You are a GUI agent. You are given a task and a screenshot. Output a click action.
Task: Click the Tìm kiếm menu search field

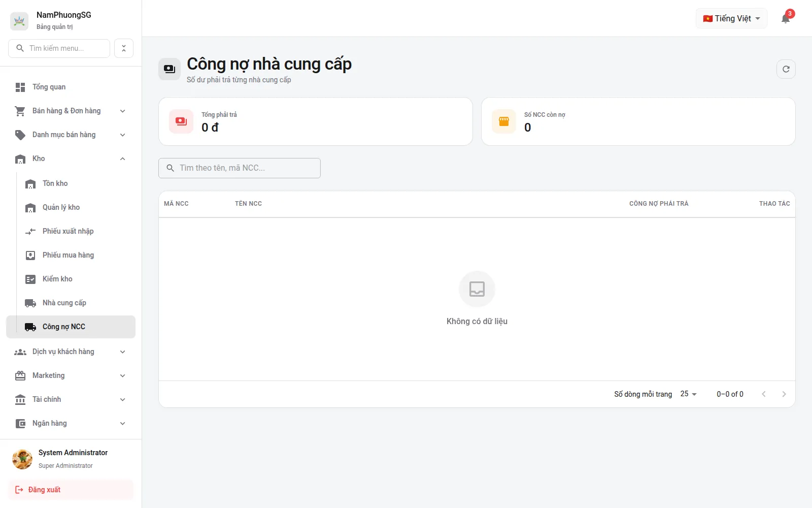tap(59, 48)
